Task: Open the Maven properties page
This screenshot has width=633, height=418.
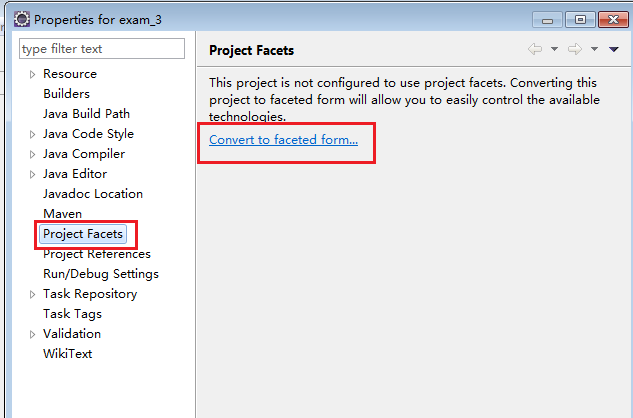Action: (x=62, y=214)
